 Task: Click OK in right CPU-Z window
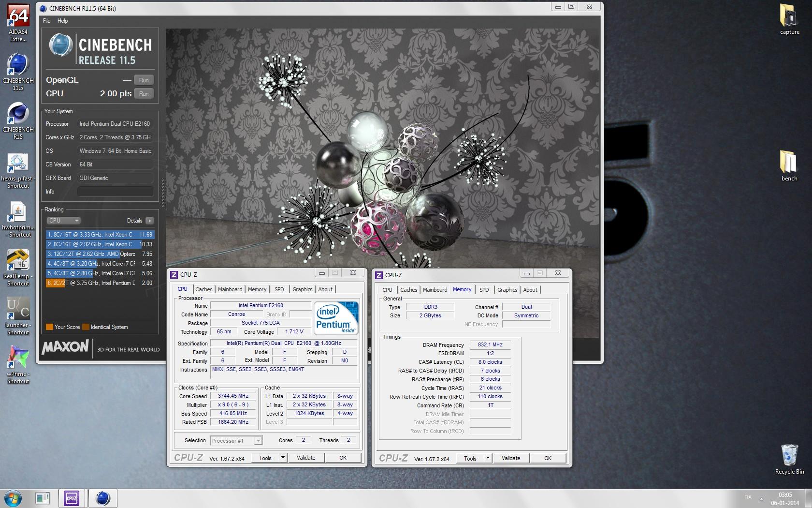[x=548, y=458]
